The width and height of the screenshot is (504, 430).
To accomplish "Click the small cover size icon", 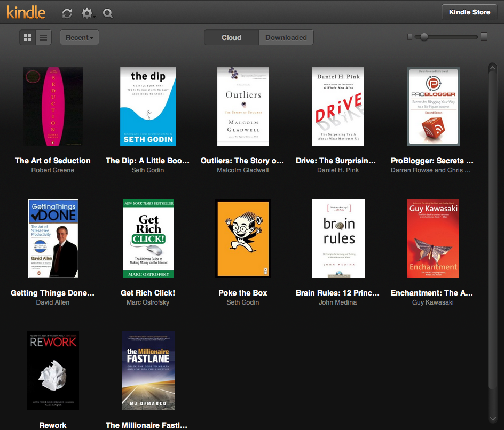I will [x=409, y=37].
